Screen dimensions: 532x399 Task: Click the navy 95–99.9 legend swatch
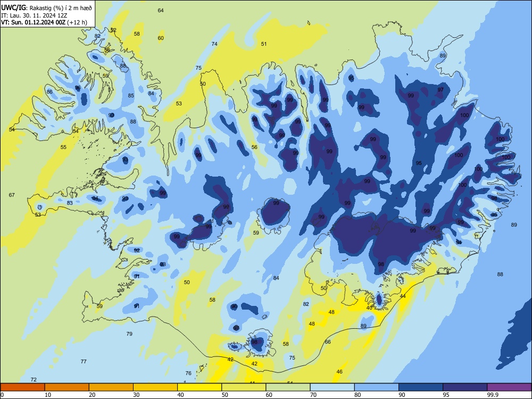pos(465,387)
